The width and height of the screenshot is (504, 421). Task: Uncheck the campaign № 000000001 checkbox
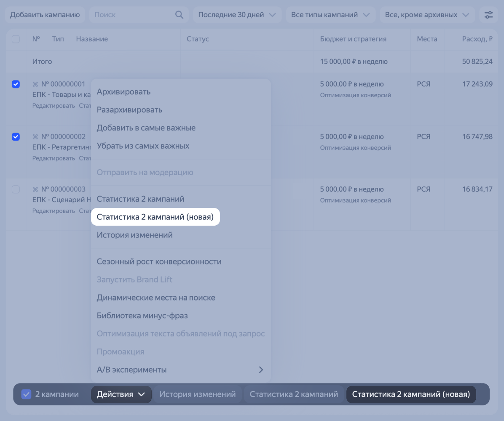pos(16,84)
